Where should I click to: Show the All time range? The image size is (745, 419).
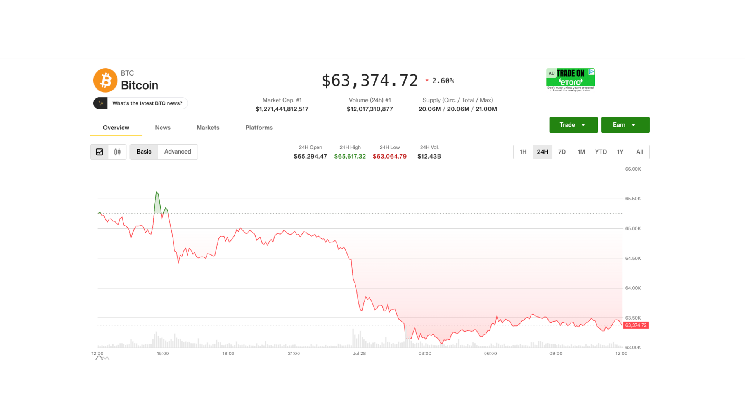tap(640, 152)
